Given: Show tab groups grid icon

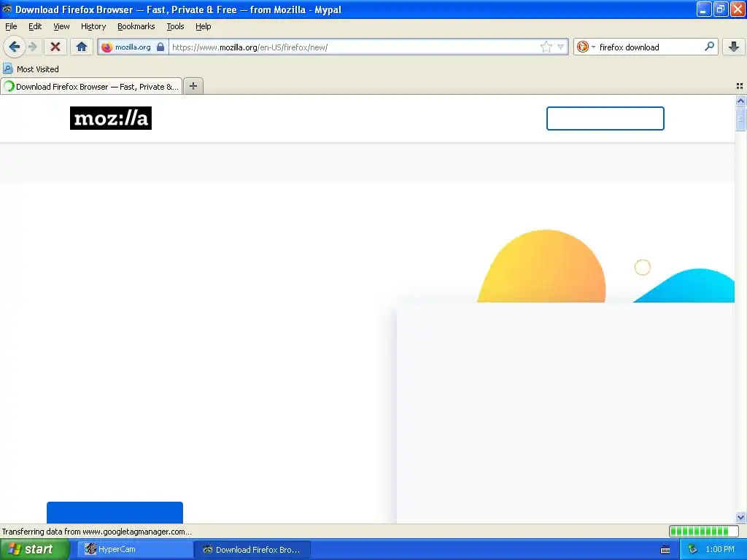Looking at the screenshot, I should tap(740, 86).
